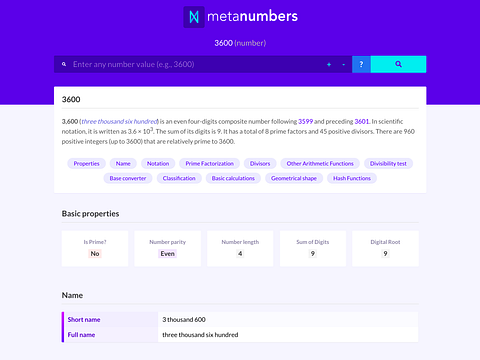
Task: Go to Other Arithmetic Functions section
Action: (320, 163)
